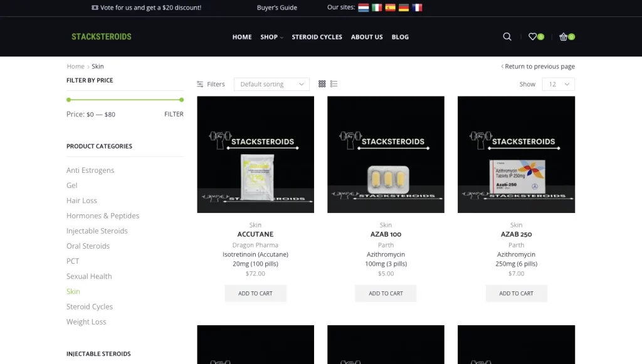Return to previous page

tap(538, 66)
